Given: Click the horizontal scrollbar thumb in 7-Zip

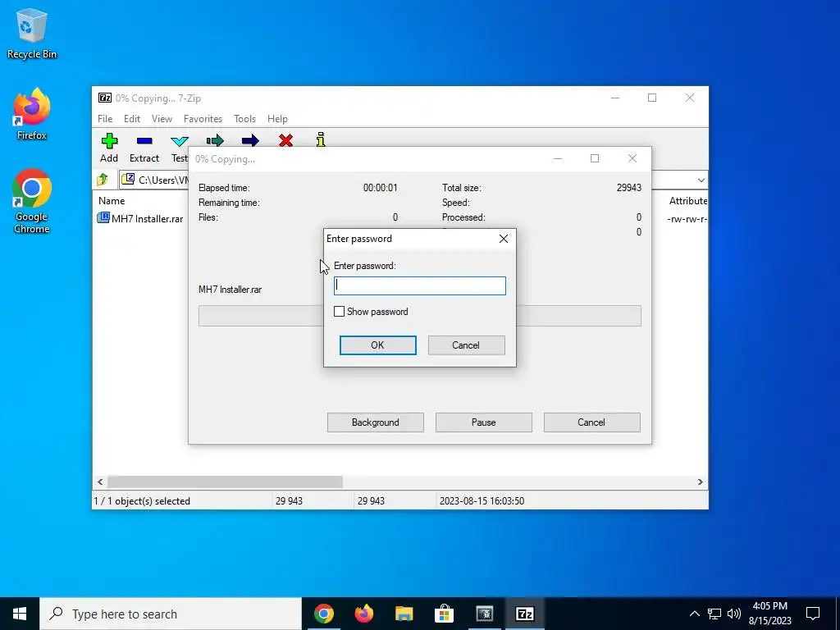Looking at the screenshot, I should [225, 482].
